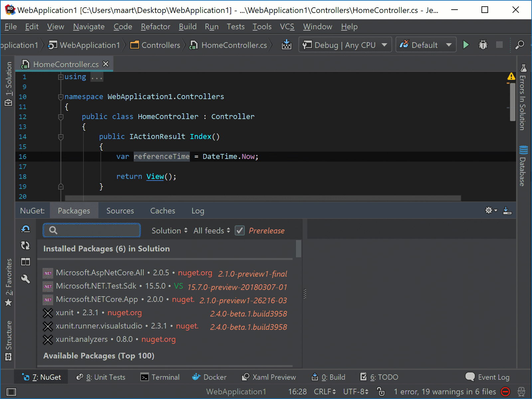
Task: Uncheck the Prerelease checkbox
Action: pos(240,230)
